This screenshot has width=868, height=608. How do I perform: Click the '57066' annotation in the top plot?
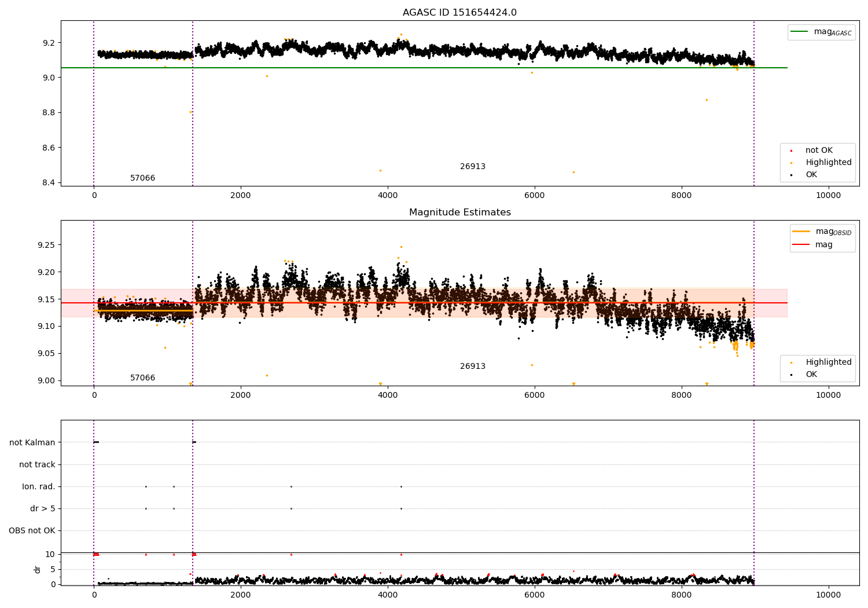pyautogui.click(x=142, y=178)
